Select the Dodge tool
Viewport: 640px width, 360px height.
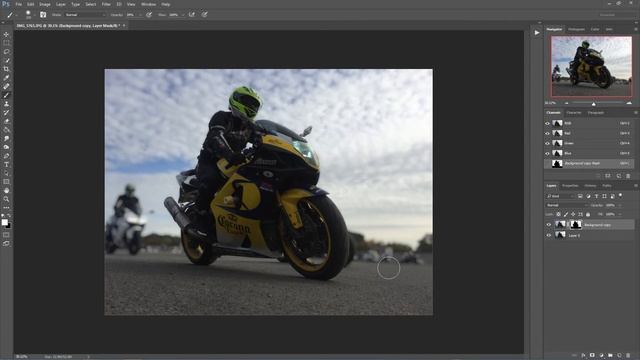pos(6,147)
